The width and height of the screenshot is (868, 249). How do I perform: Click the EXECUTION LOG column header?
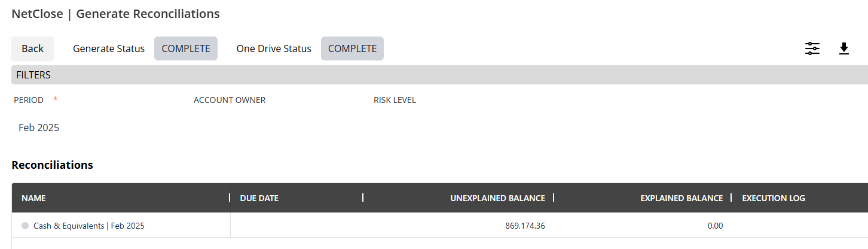[x=774, y=198]
